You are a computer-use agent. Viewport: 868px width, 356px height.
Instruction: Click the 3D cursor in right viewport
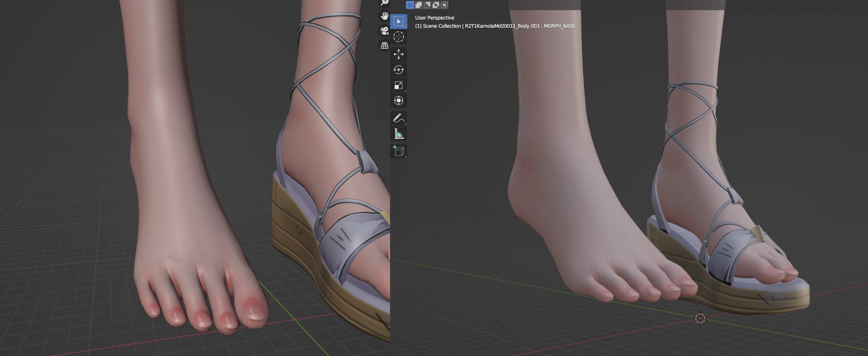pos(700,319)
